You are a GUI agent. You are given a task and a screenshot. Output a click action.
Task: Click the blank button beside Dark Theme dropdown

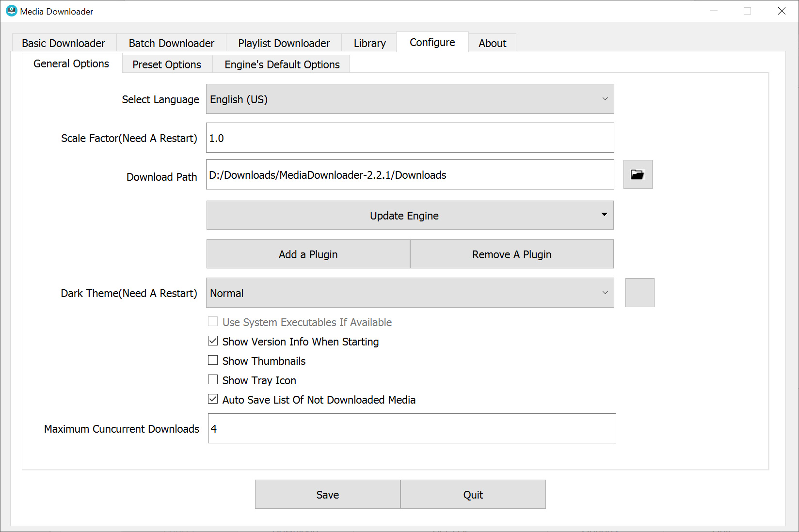point(639,293)
